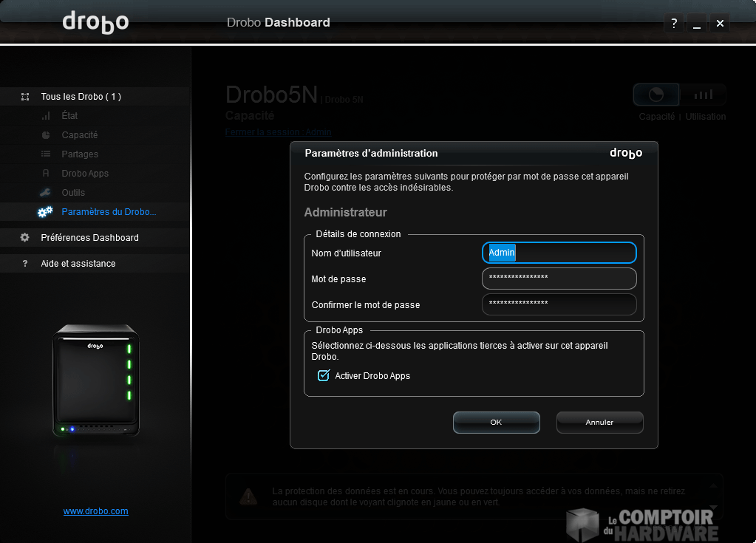Click the Drobo Apps sidebar icon
Image resolution: width=756 pixels, height=543 pixels.
[x=46, y=174]
